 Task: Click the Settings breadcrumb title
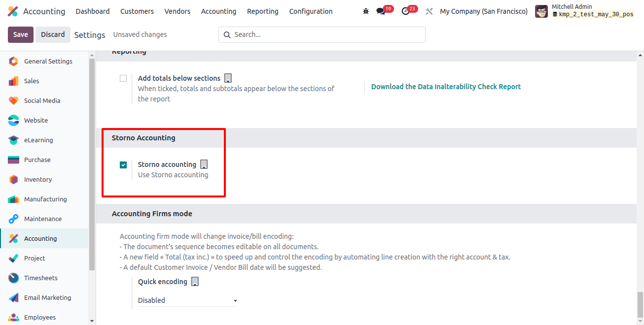[x=90, y=35]
